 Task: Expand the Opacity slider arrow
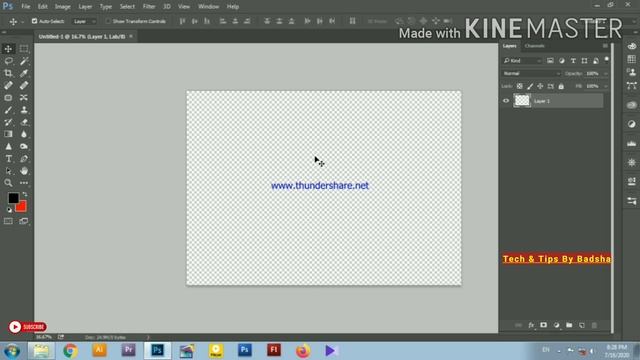tap(606, 73)
